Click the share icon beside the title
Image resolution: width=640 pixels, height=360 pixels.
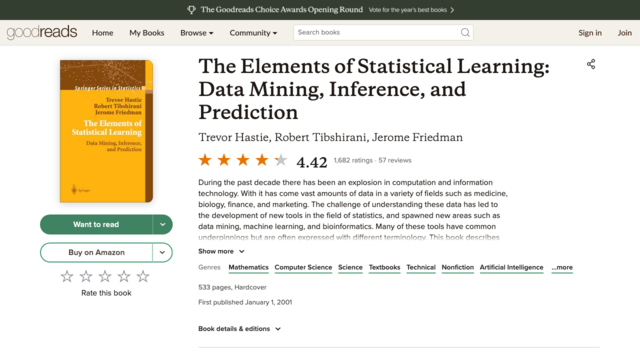591,64
